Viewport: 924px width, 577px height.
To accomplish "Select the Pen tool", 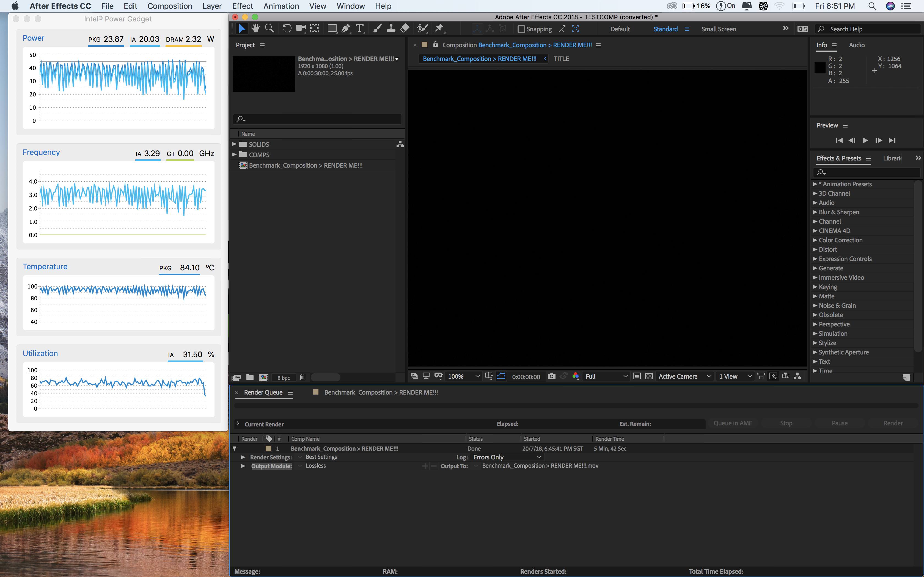I will click(x=346, y=28).
